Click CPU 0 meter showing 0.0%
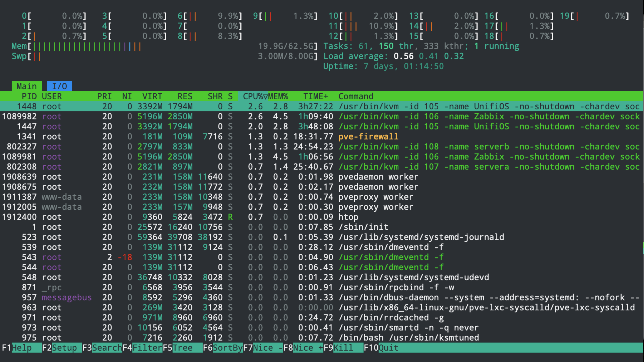The image size is (644, 362). (54, 16)
